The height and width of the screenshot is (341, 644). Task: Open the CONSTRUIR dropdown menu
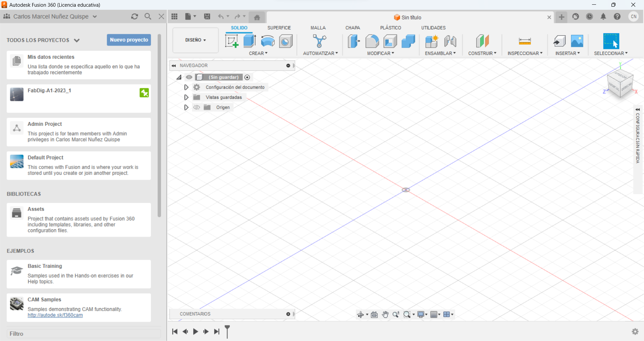pos(482,53)
